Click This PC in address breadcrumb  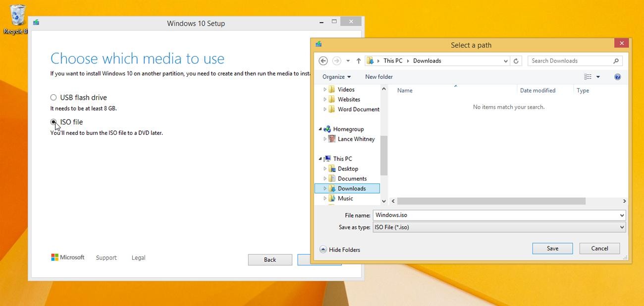point(393,61)
